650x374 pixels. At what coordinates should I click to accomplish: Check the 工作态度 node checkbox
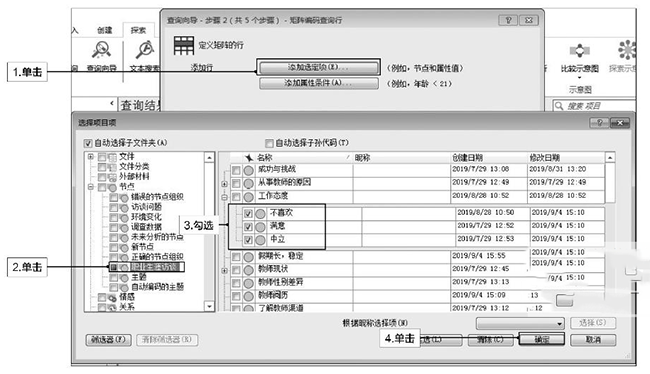pyautogui.click(x=236, y=197)
